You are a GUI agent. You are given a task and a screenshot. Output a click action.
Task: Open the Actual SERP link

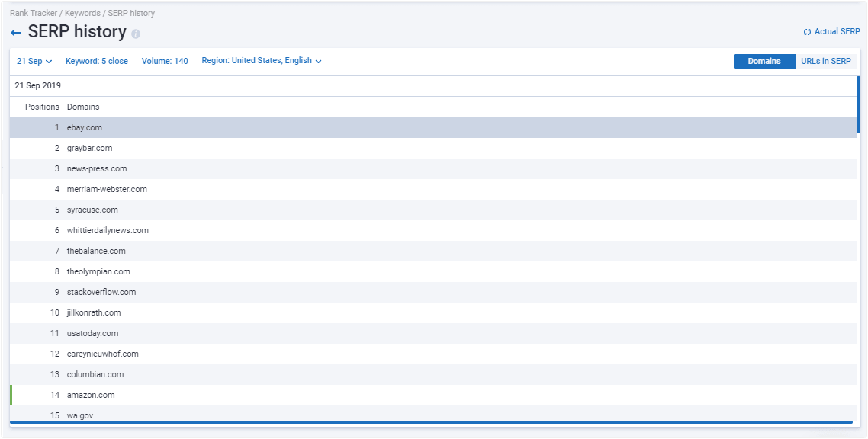837,31
